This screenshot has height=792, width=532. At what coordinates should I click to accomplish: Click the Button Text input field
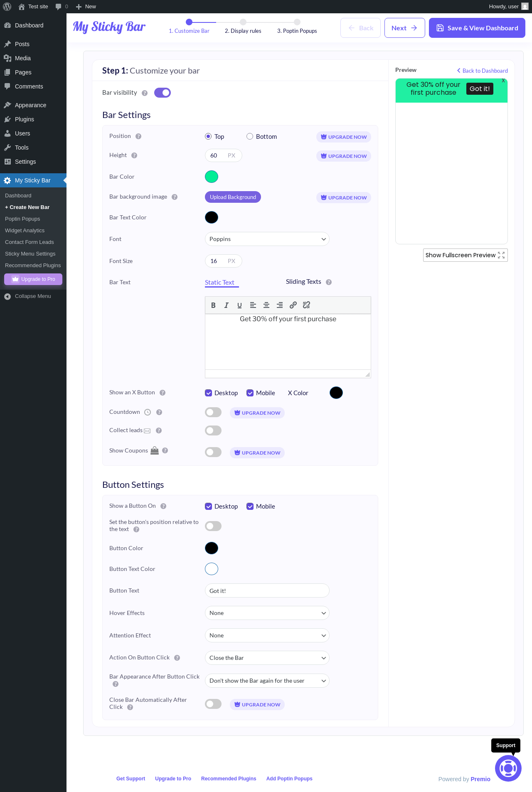click(267, 590)
